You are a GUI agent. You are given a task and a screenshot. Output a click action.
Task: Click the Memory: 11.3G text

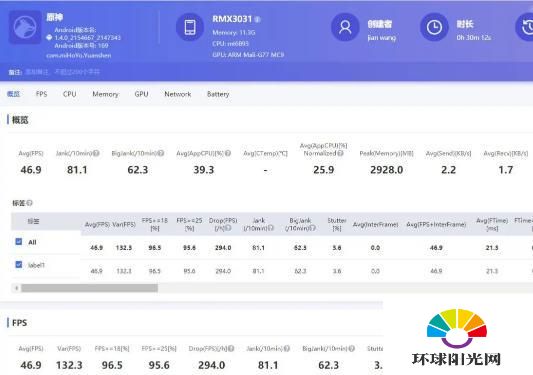tap(234, 33)
